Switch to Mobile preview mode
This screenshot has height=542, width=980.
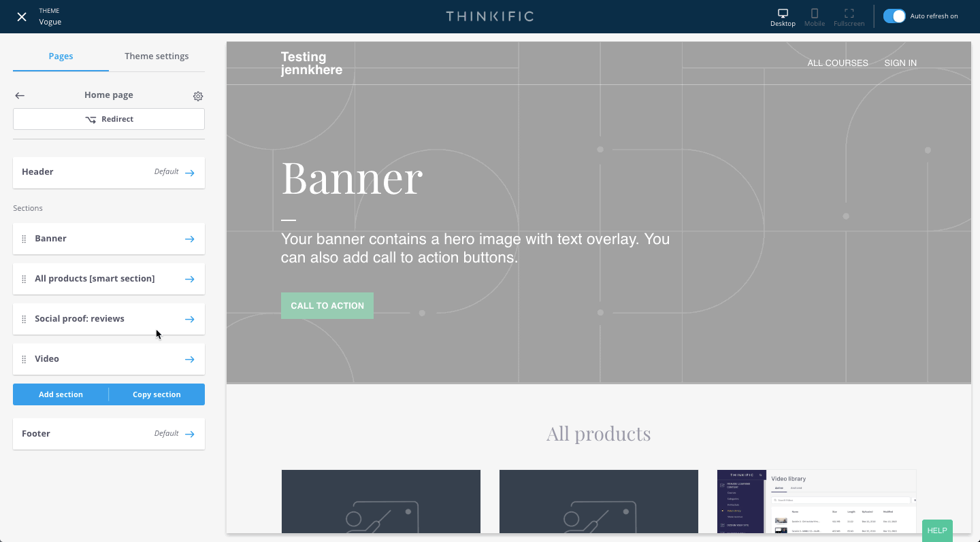814,16
